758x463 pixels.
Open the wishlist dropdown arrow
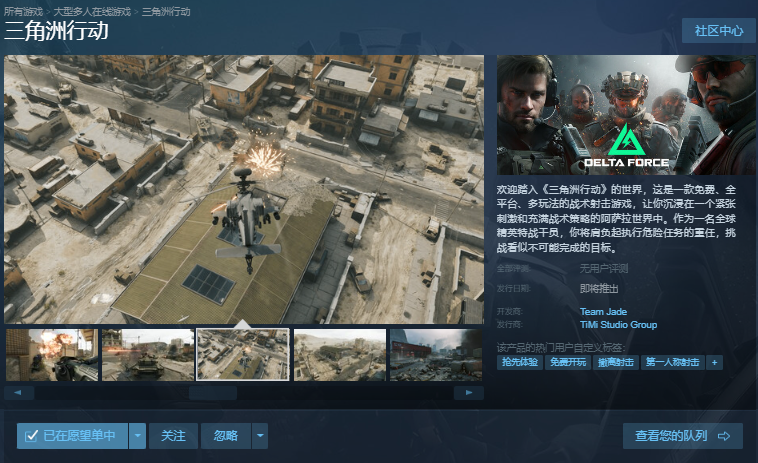(138, 436)
